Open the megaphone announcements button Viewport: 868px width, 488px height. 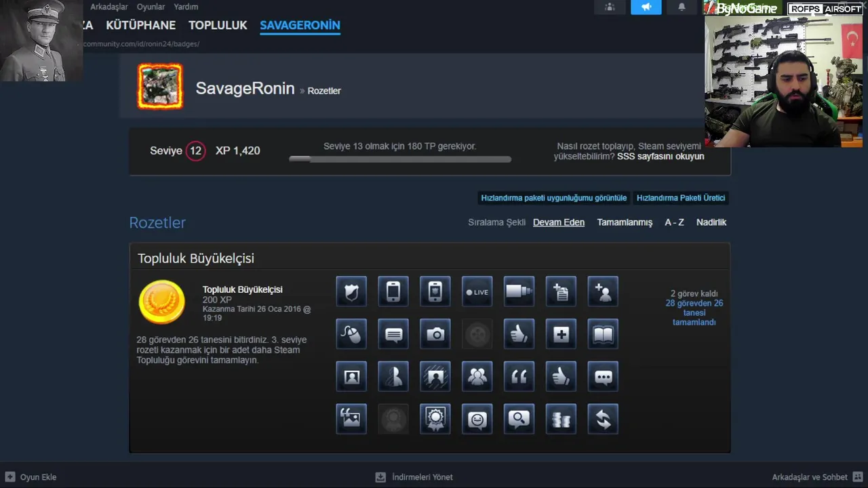[x=646, y=7]
